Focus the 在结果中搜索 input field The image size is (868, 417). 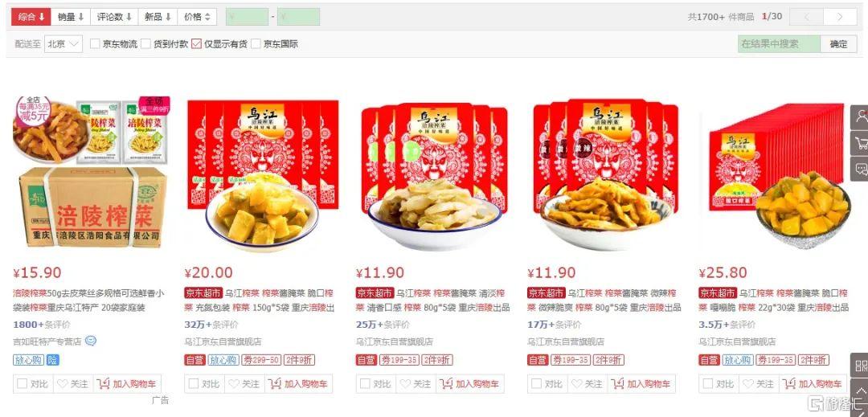[x=779, y=43]
